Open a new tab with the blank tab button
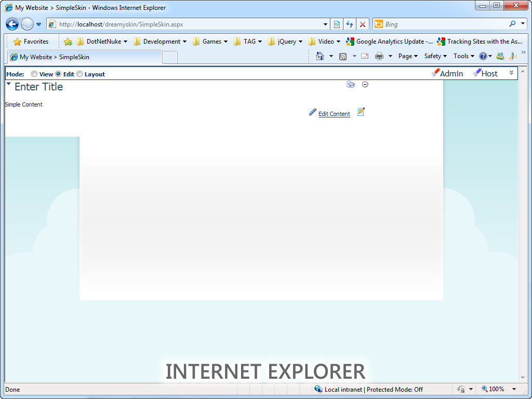The width and height of the screenshot is (532, 399). [x=170, y=57]
